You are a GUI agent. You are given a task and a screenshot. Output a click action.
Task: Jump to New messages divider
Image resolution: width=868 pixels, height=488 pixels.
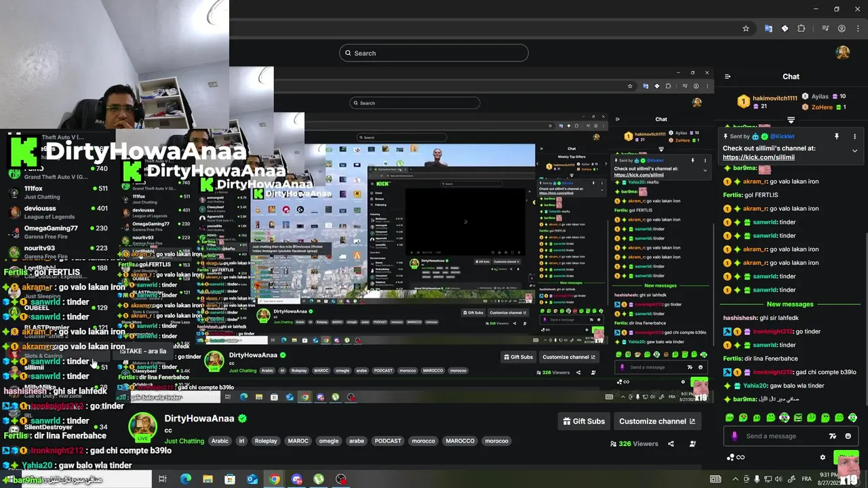click(x=790, y=304)
